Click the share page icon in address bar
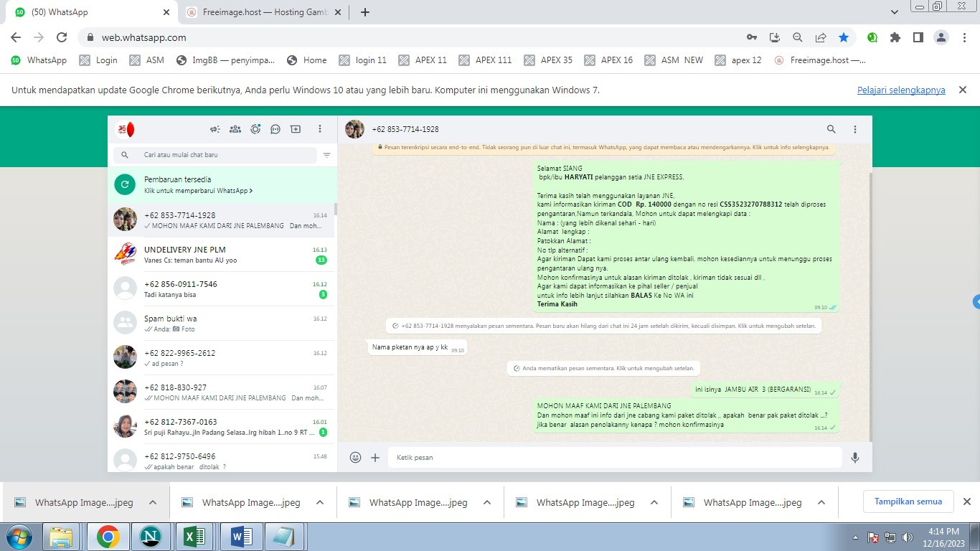The height and width of the screenshot is (551, 980). pyautogui.click(x=821, y=37)
